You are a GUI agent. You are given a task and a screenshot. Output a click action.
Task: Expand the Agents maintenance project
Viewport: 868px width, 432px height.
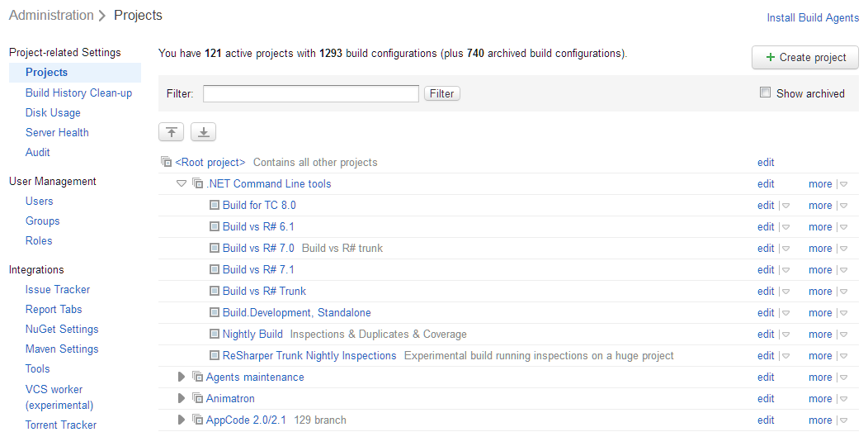click(181, 377)
